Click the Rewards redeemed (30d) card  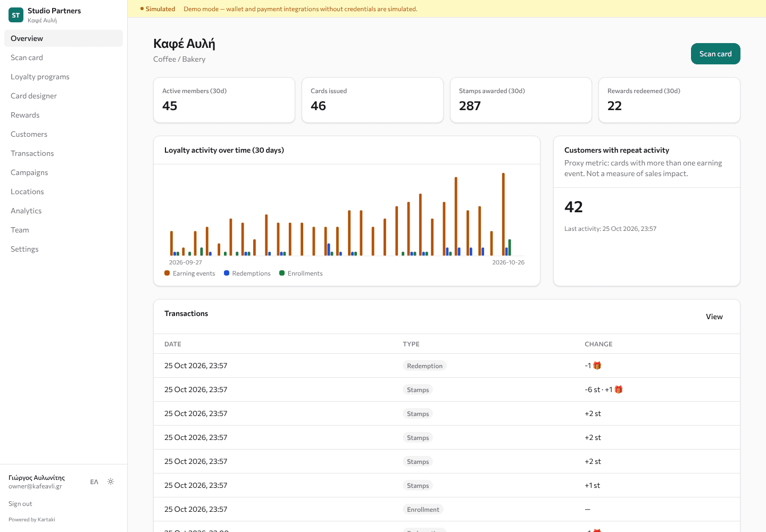coord(669,100)
